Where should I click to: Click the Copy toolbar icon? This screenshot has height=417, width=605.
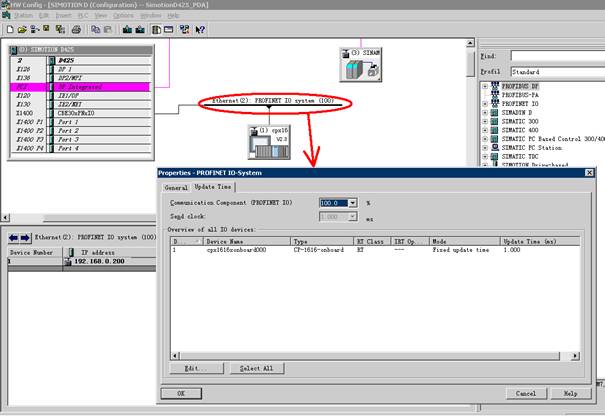(91, 30)
